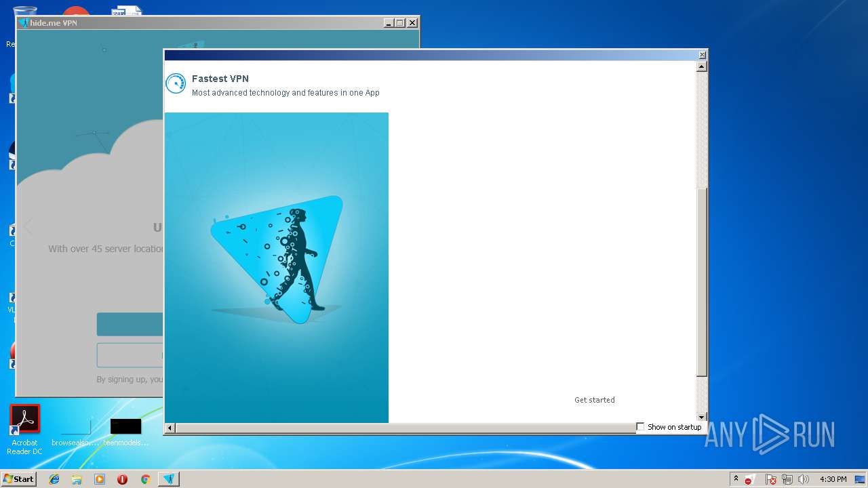Click Show desktop button in tray
Viewport: 868px width, 488px height.
(861, 479)
